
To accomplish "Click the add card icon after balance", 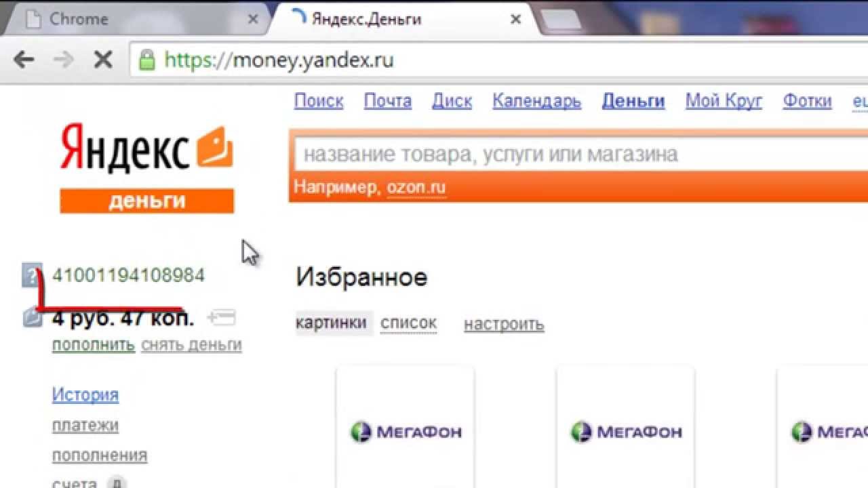I will (x=222, y=317).
